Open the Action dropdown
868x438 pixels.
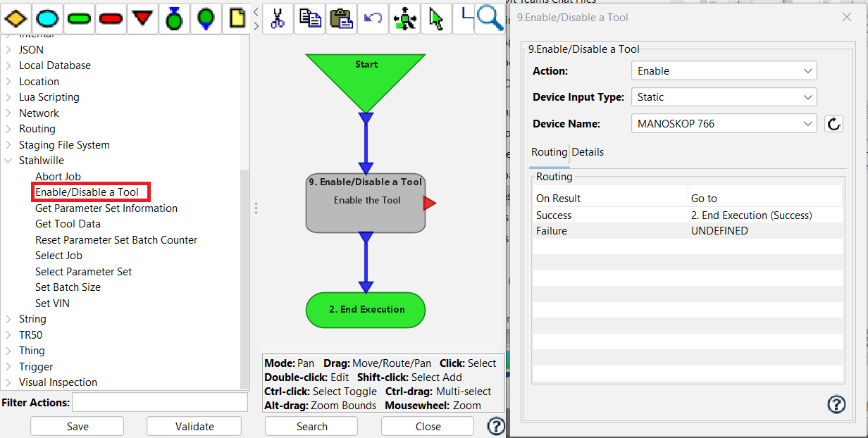pos(724,71)
